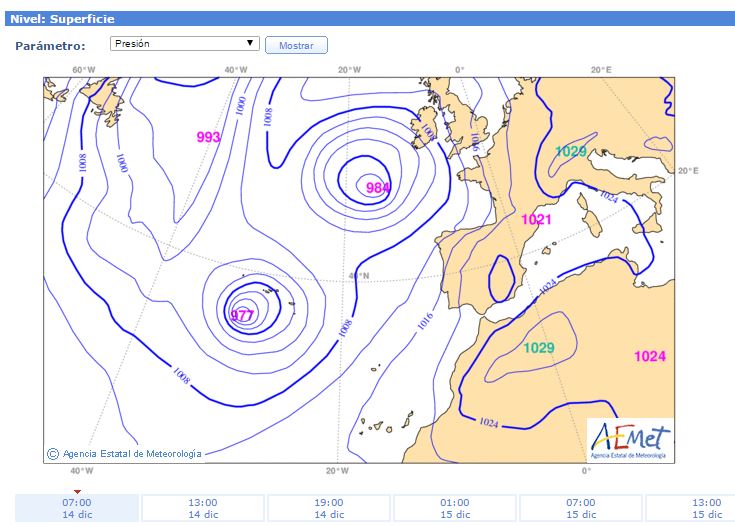
Task: Click the 1029 high pressure label over Europe
Action: (x=570, y=151)
